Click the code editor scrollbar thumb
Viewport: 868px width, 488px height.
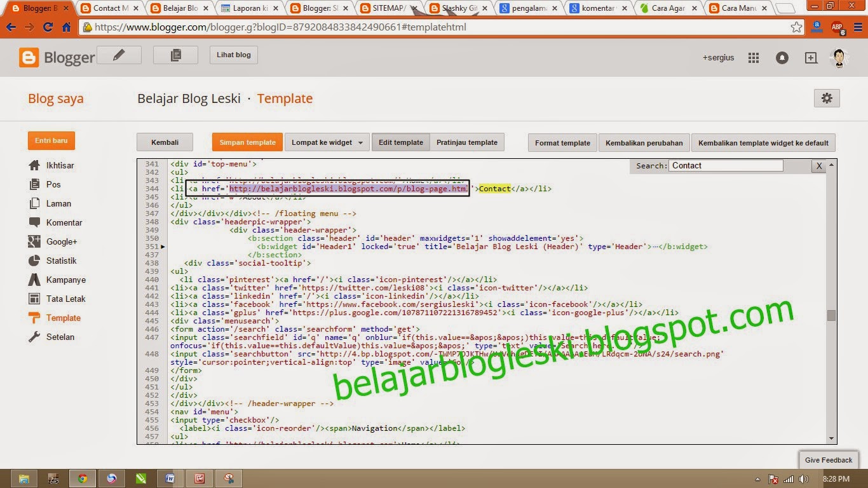point(831,316)
